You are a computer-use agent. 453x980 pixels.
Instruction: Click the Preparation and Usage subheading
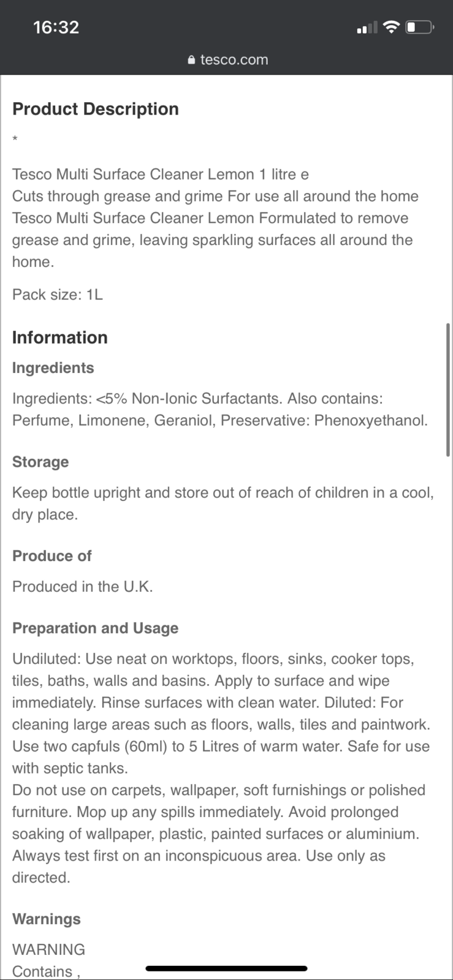96,628
